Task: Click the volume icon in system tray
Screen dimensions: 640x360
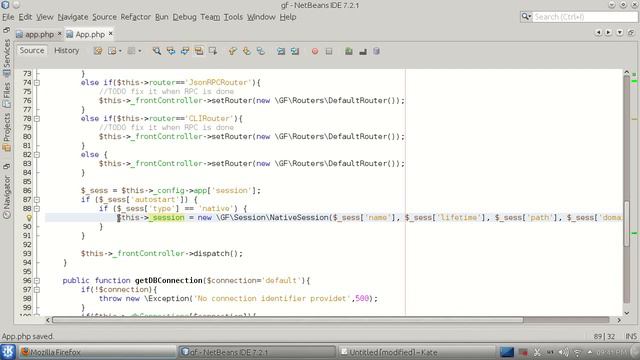Action: click(x=563, y=352)
